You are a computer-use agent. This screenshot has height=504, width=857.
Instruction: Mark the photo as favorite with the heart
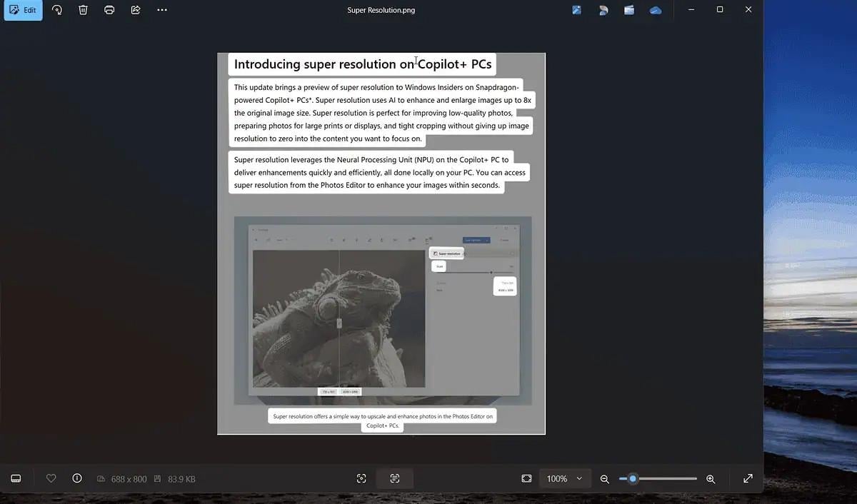tap(51, 478)
